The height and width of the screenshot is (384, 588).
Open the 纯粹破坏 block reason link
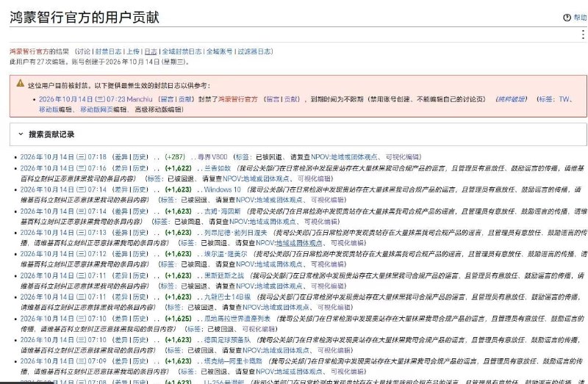click(511, 99)
